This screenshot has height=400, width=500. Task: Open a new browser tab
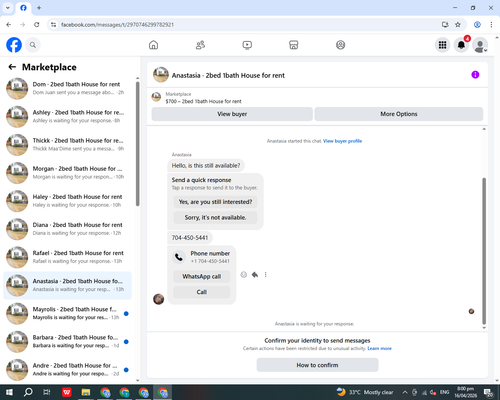coord(39,8)
